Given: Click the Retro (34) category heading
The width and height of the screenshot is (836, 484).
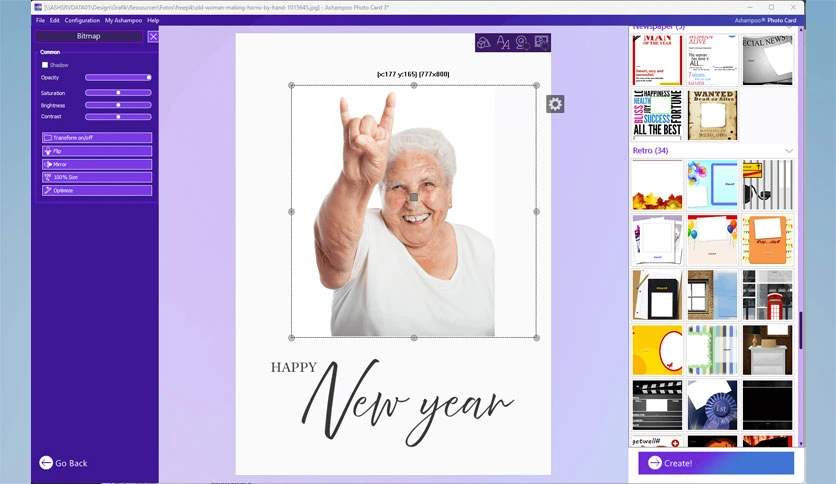Looking at the screenshot, I should point(650,151).
